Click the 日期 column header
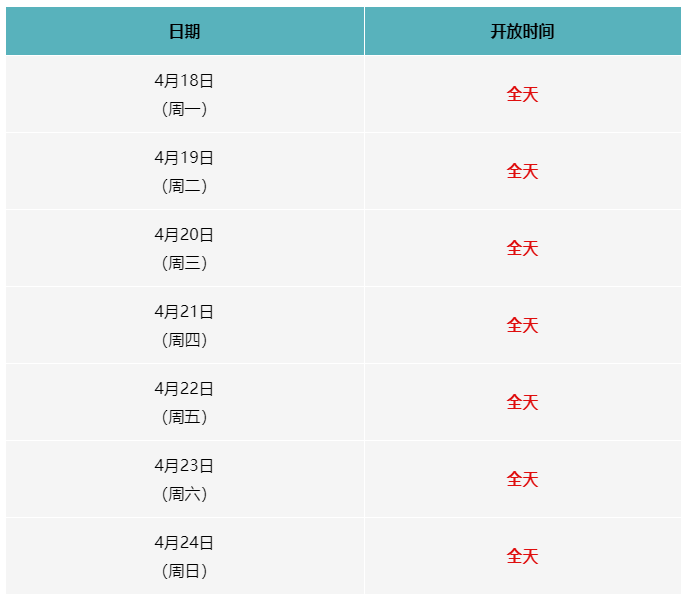 (x=184, y=31)
